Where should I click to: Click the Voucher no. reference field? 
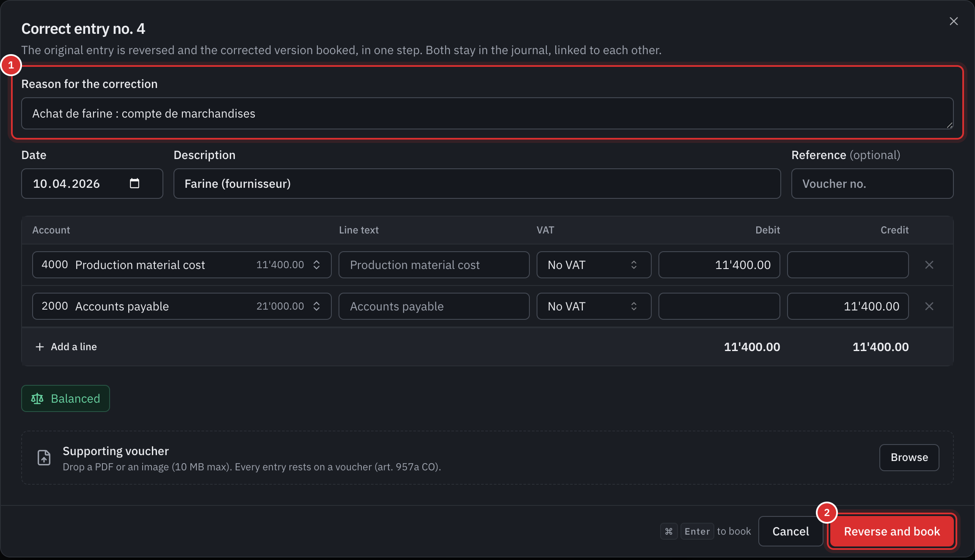tap(872, 184)
